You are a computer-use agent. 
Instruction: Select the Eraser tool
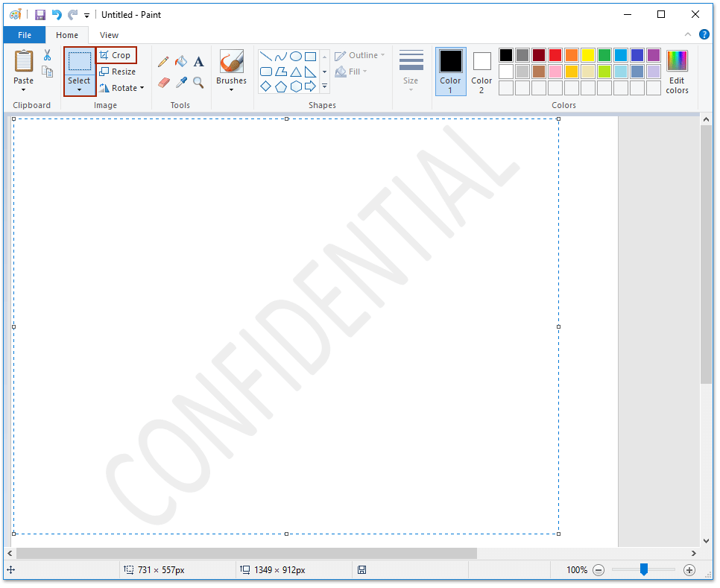[x=164, y=82]
